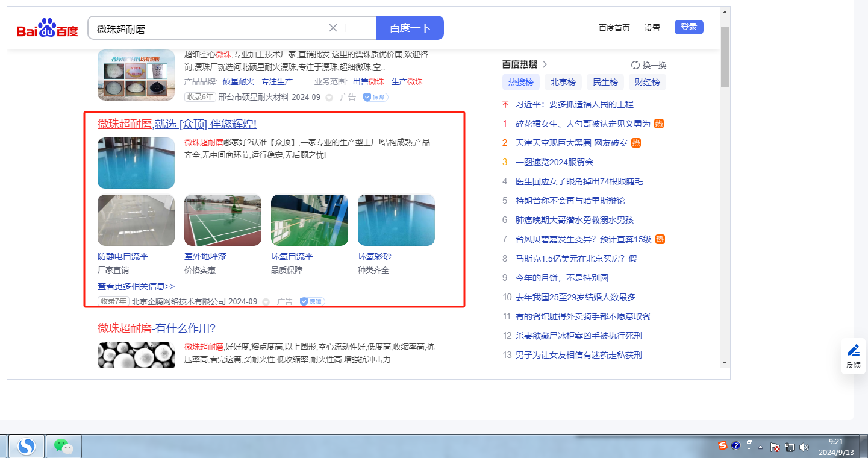The width and height of the screenshot is (868, 458).
Task: Click the volume speaker tray icon
Action: 804,447
